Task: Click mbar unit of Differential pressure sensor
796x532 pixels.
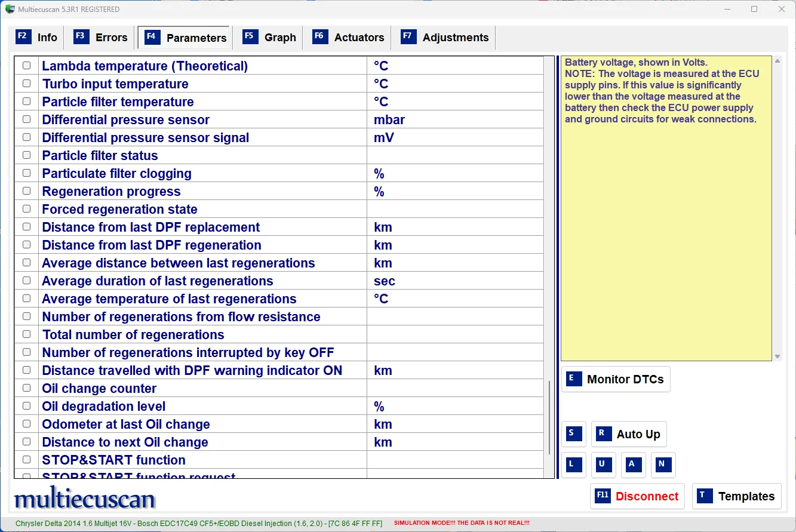Action: pos(389,120)
